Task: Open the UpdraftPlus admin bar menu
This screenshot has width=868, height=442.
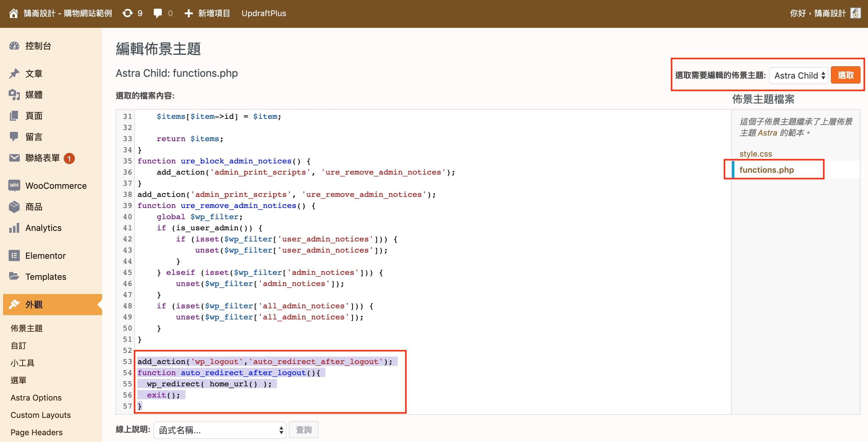Action: (264, 14)
